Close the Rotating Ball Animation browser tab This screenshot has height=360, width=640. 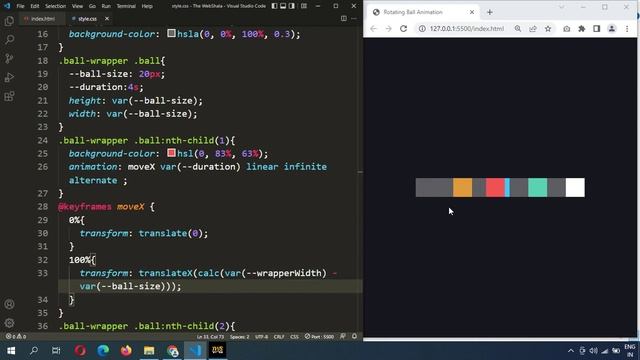coord(472,12)
